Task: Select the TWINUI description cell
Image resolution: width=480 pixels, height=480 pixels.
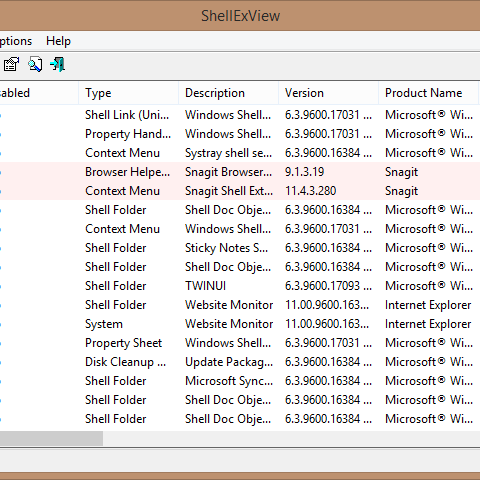Action: pos(205,286)
